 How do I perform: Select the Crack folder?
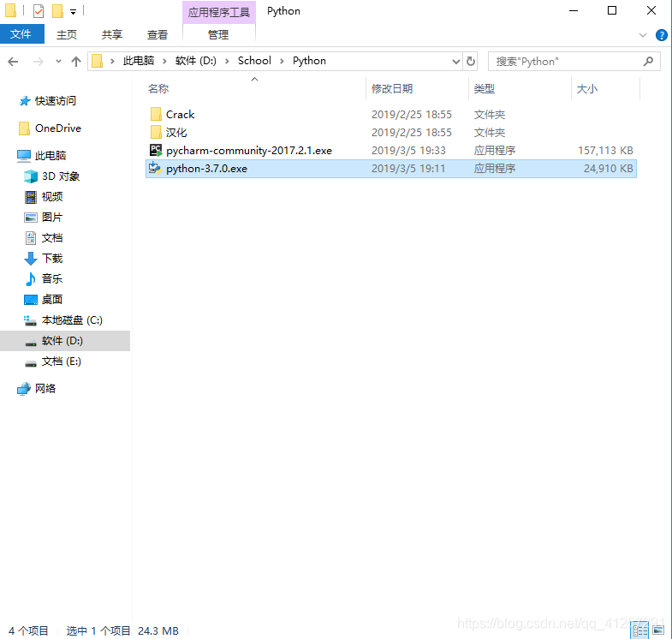point(180,115)
